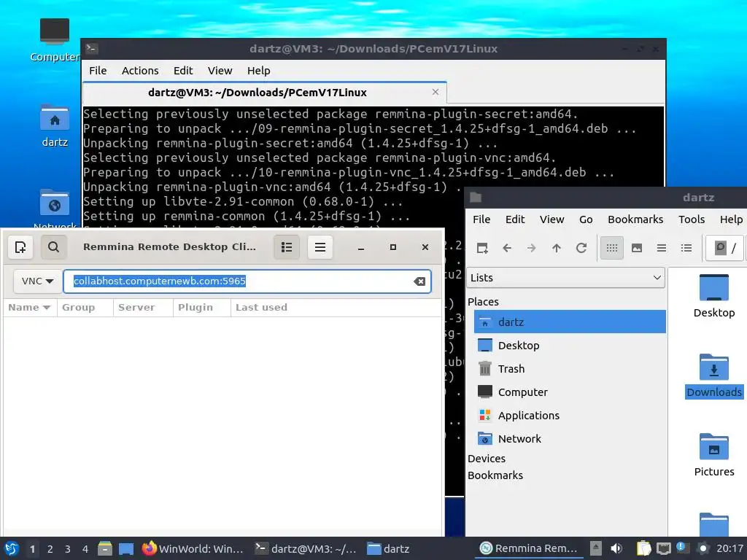The width and height of the screenshot is (747, 560).
Task: Click the show desktop panel icon
Action: pyautogui.click(x=126, y=549)
